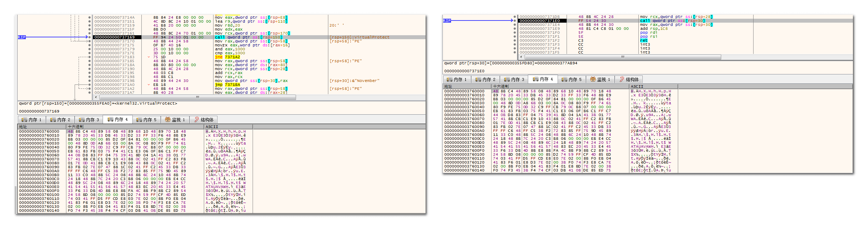Screen dimensions: 868x229
Task: Select dump row 0000000003760010 in left view
Action: (x=133, y=135)
